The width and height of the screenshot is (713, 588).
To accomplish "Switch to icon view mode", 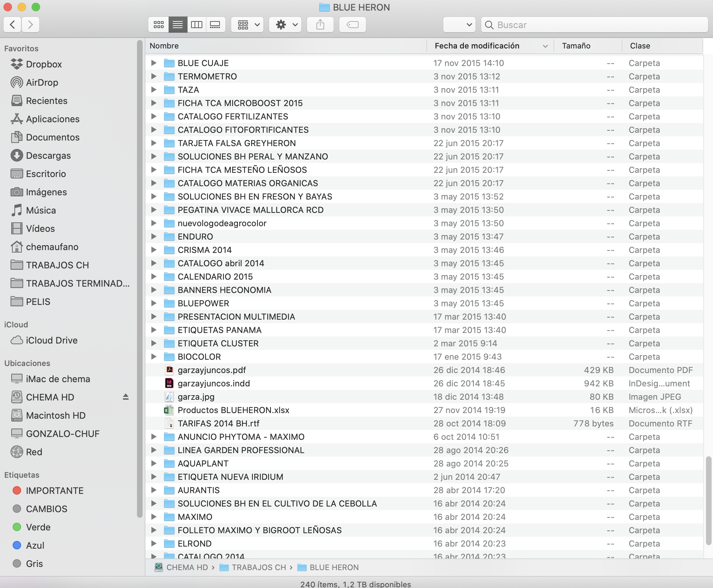I will point(158,25).
